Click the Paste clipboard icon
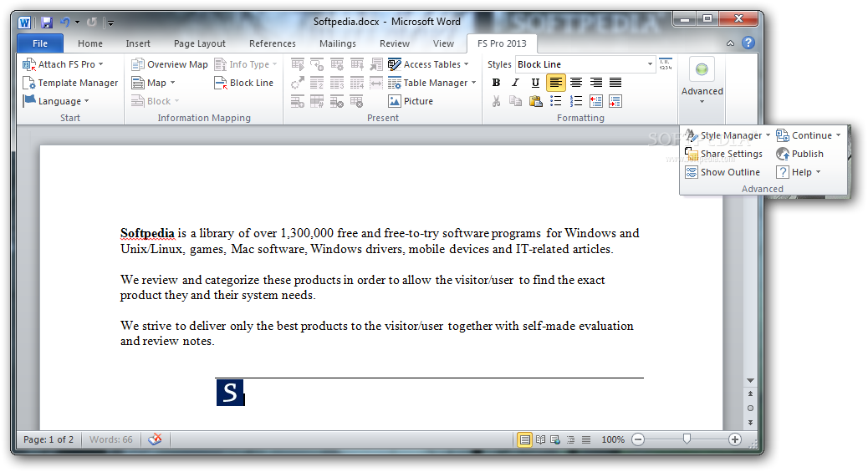The image size is (868, 472). [x=535, y=101]
